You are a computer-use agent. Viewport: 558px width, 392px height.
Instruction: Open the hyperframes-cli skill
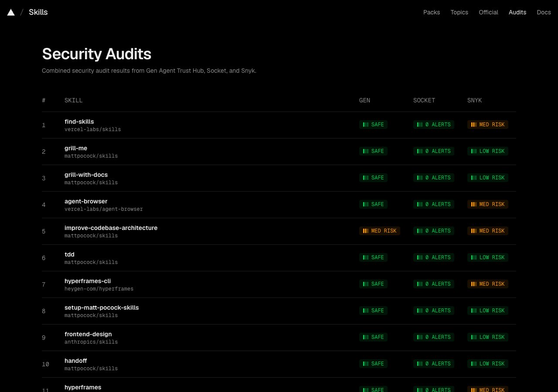click(279, 284)
